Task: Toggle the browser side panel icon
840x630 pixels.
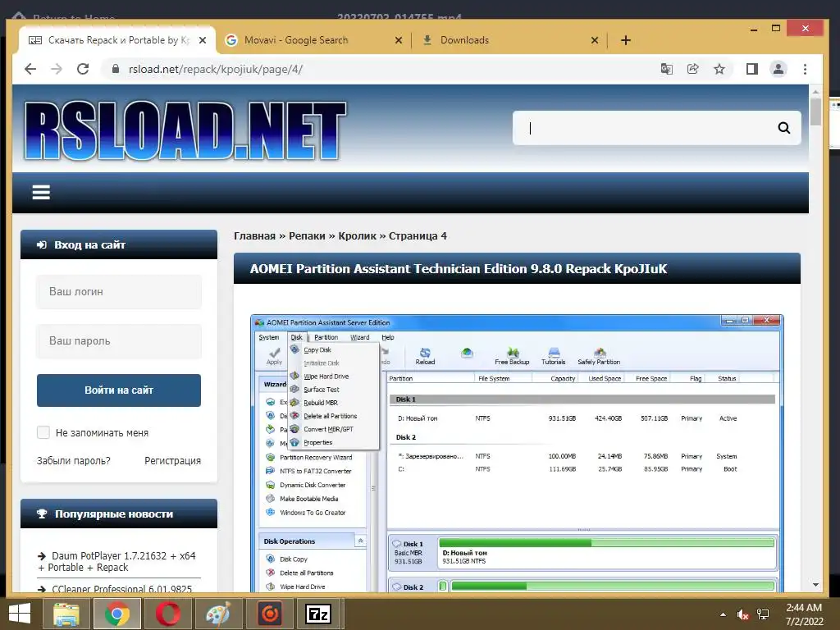Action: (752, 69)
